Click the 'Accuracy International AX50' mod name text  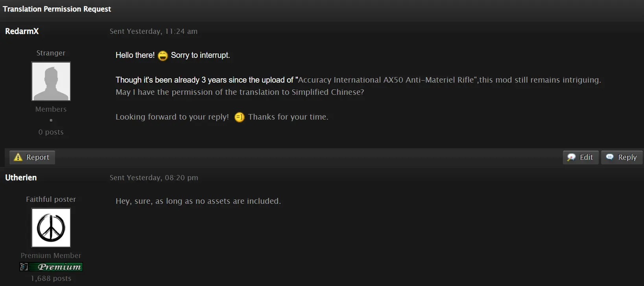pos(351,80)
